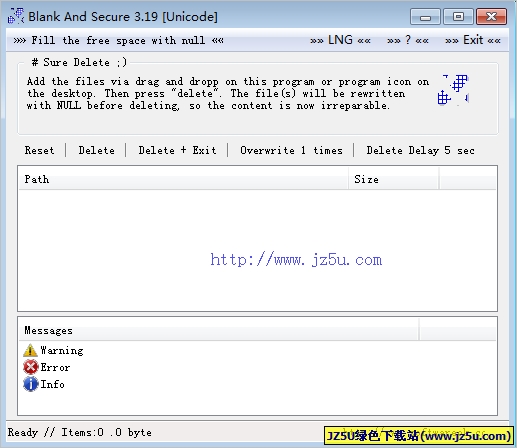This screenshot has width=517, height=448.
Task: Select the Info message row
Action: click(x=44, y=384)
